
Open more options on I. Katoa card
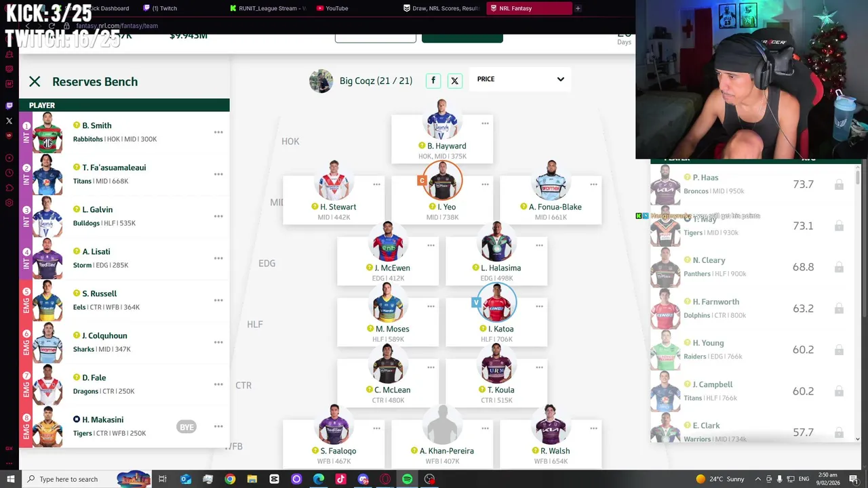click(x=539, y=306)
